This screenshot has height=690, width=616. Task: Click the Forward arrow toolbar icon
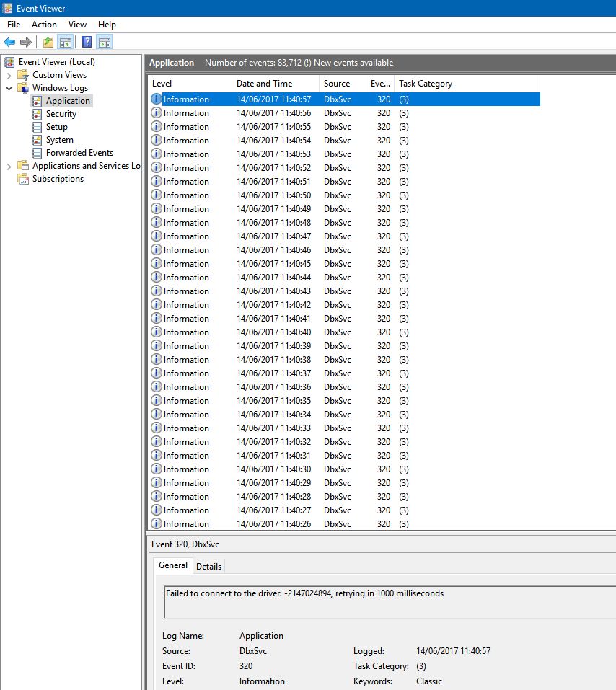coord(26,42)
